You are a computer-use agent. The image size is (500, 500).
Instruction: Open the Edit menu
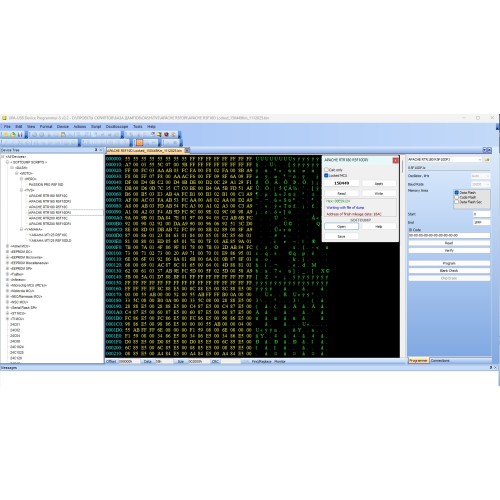point(19,127)
